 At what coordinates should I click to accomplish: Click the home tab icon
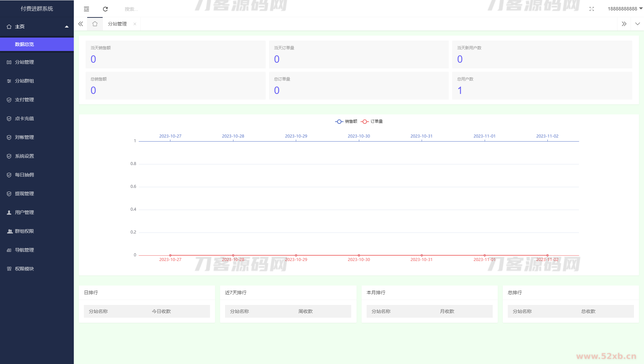(x=95, y=24)
